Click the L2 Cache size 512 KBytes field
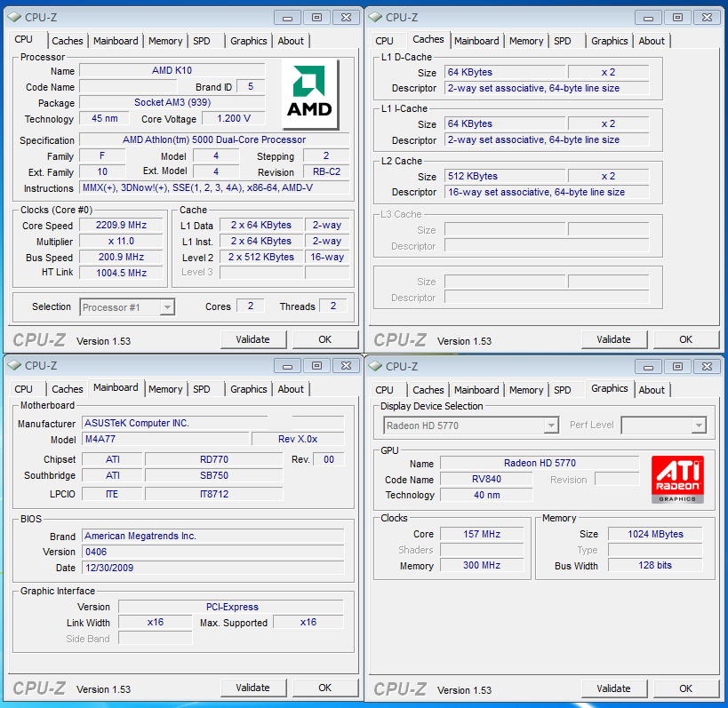This screenshot has width=728, height=708. point(505,176)
